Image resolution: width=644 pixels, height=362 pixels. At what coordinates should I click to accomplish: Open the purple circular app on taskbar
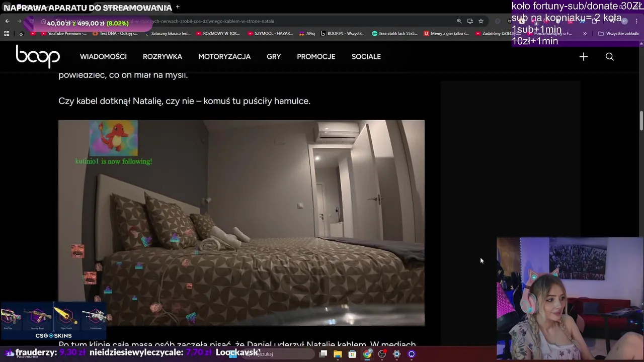412,354
